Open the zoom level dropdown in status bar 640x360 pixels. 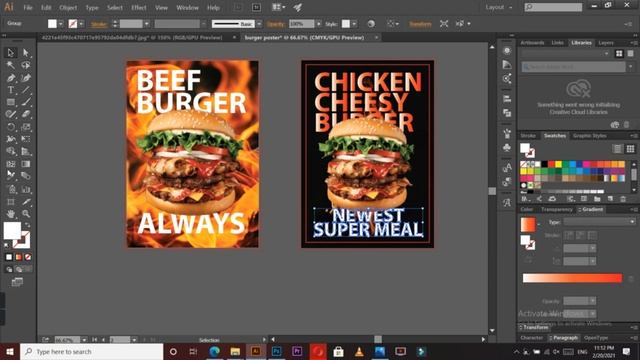click(x=84, y=340)
